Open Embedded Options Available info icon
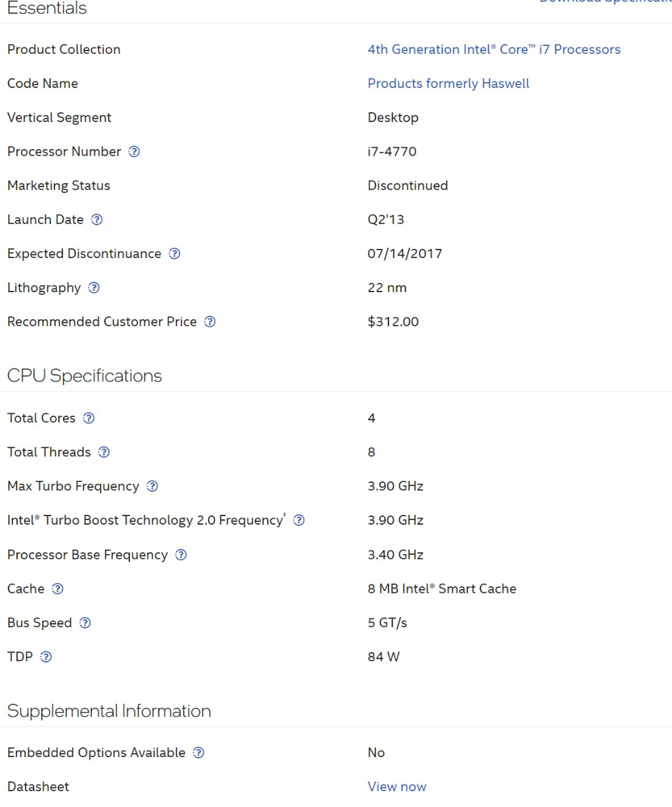The image size is (672, 807). (x=198, y=753)
